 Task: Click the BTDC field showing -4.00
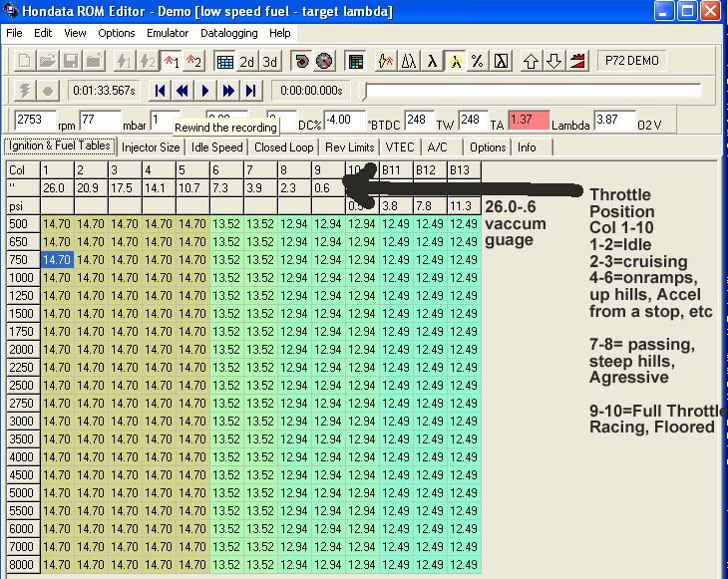pos(344,121)
